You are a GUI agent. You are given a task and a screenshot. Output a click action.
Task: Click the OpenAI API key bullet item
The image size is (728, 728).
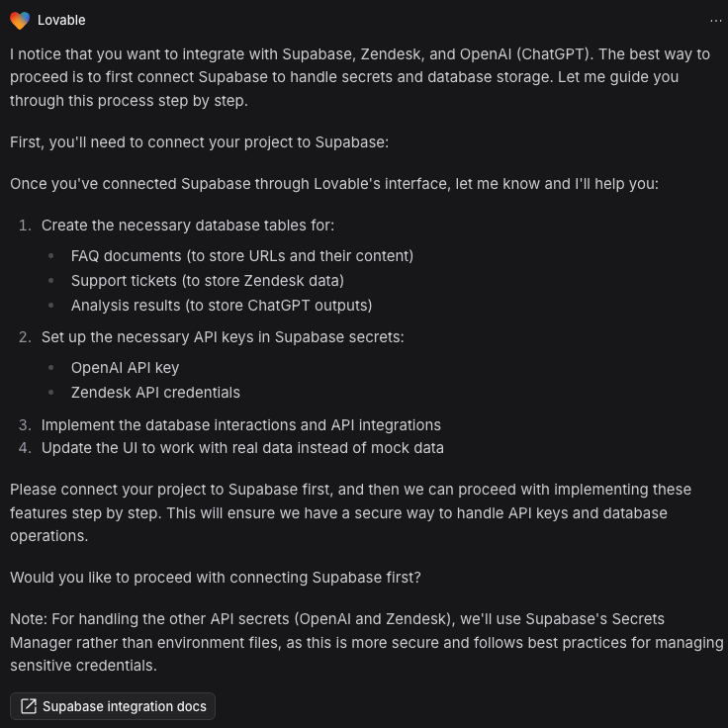click(125, 368)
